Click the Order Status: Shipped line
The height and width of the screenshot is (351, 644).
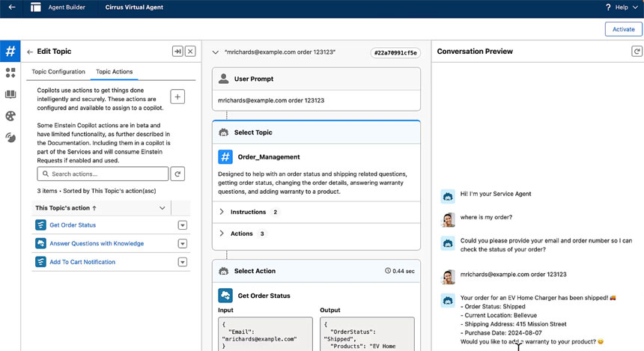pyautogui.click(x=493, y=306)
